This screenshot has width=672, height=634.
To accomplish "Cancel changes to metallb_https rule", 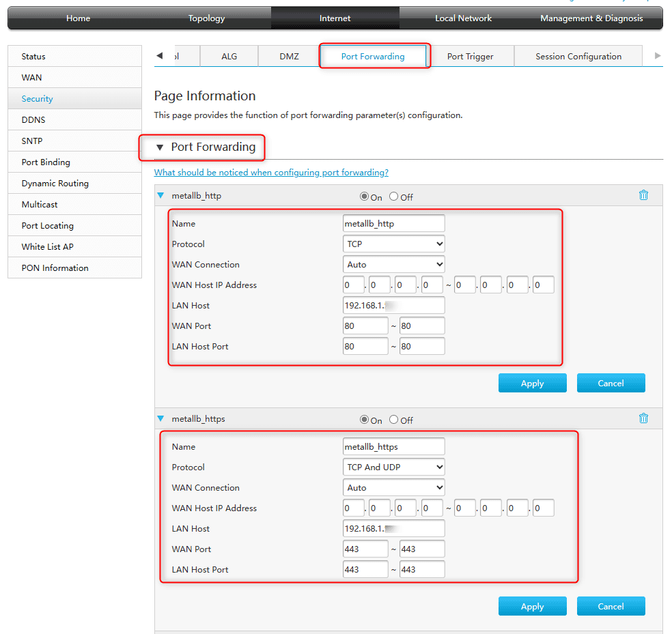I will pos(611,606).
